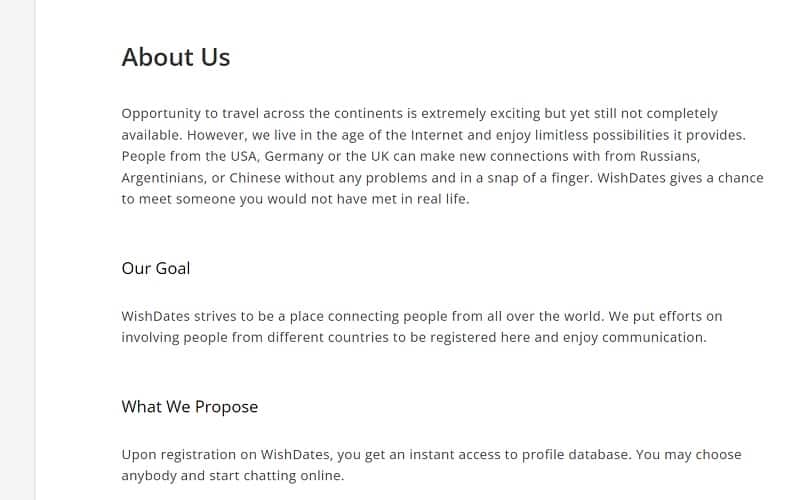Click the paragraph beginning 'Opportunity to travel'
The width and height of the screenshot is (800, 500).
pyautogui.click(x=442, y=156)
